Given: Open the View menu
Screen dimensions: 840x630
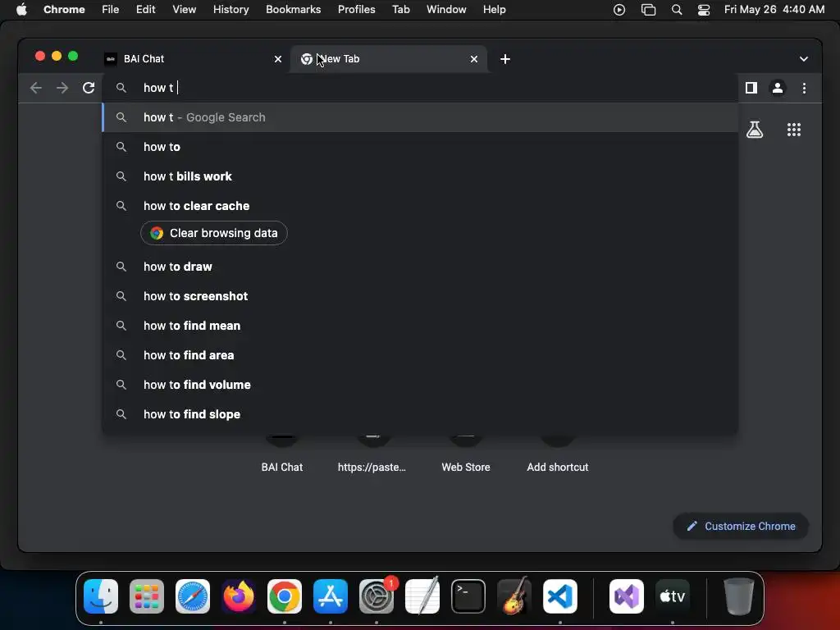Looking at the screenshot, I should pos(184,10).
